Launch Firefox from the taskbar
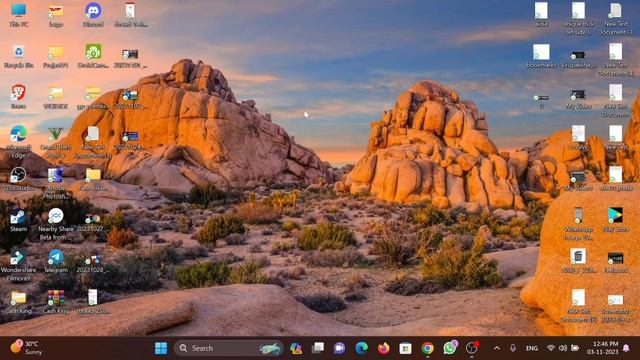 (x=383, y=348)
